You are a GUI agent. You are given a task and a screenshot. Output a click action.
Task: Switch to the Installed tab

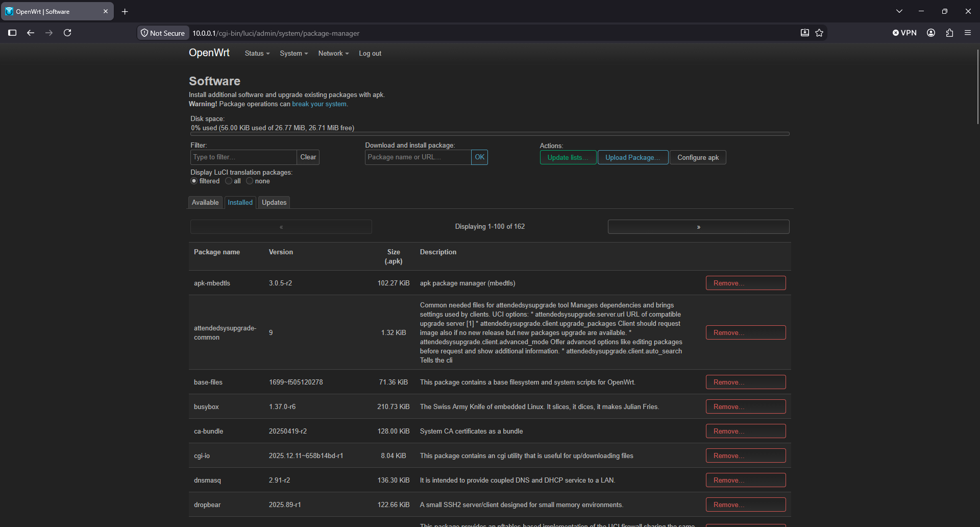point(240,203)
